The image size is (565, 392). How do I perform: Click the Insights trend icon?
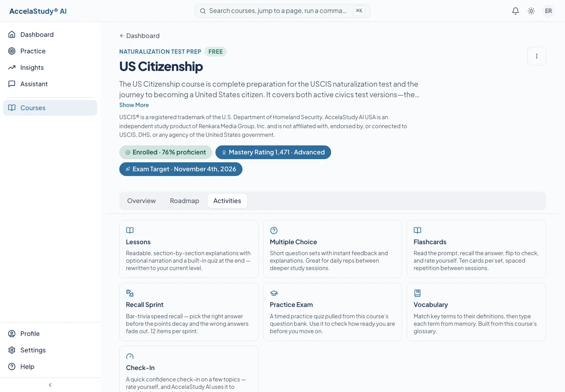pos(12,67)
